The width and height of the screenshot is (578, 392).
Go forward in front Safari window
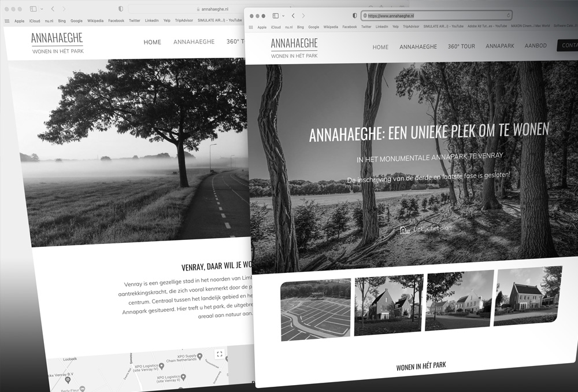(303, 16)
